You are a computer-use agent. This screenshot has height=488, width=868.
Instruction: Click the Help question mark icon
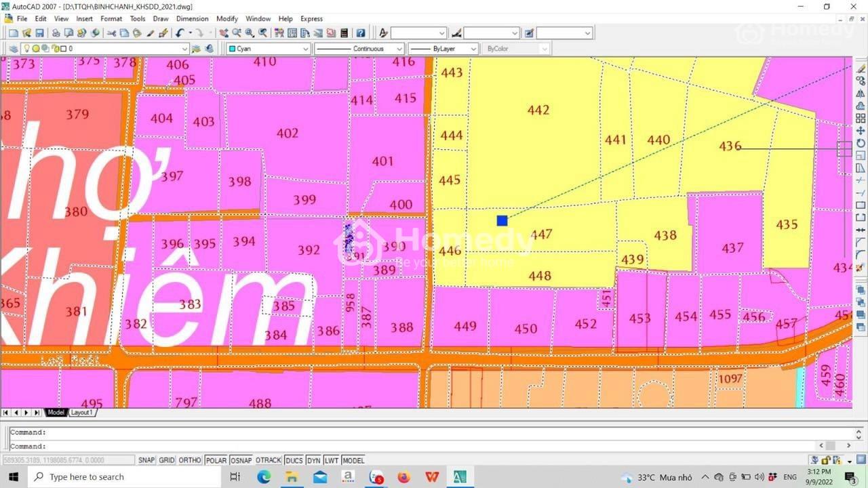tap(361, 33)
